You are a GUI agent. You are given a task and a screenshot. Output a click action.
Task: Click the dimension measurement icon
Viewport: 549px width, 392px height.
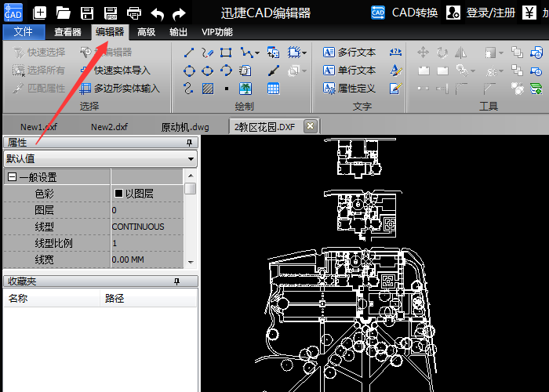[395, 53]
